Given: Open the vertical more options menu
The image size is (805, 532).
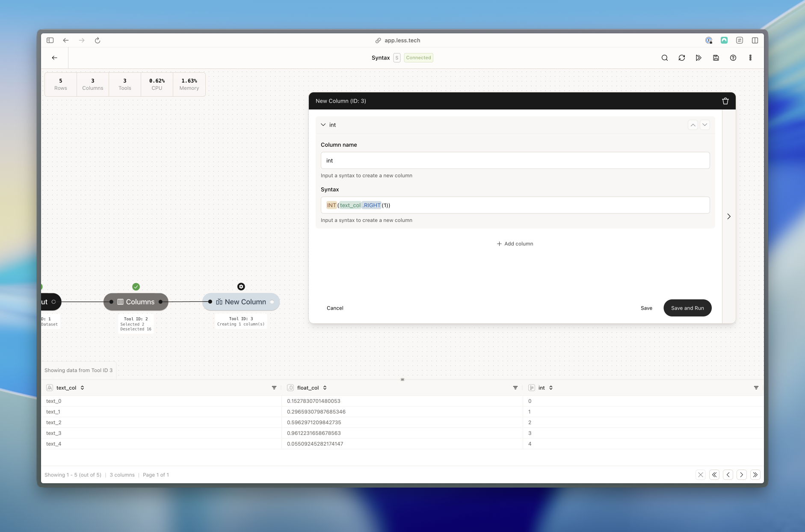Looking at the screenshot, I should 750,58.
